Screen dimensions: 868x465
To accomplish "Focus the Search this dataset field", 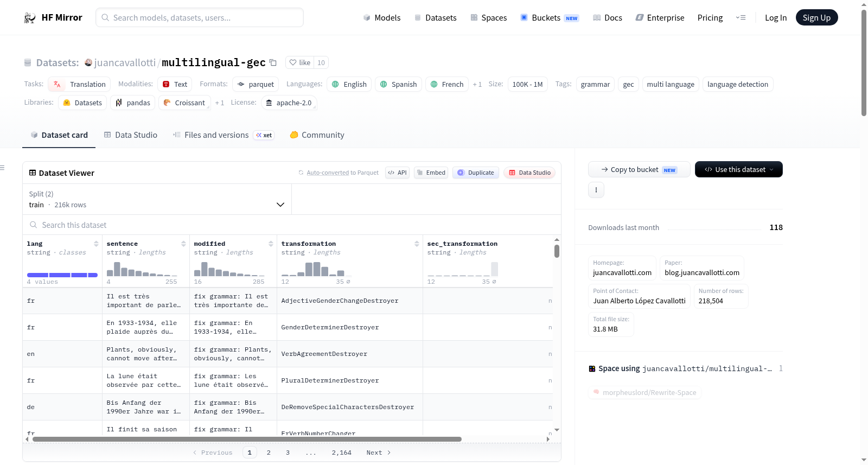I will [x=292, y=225].
